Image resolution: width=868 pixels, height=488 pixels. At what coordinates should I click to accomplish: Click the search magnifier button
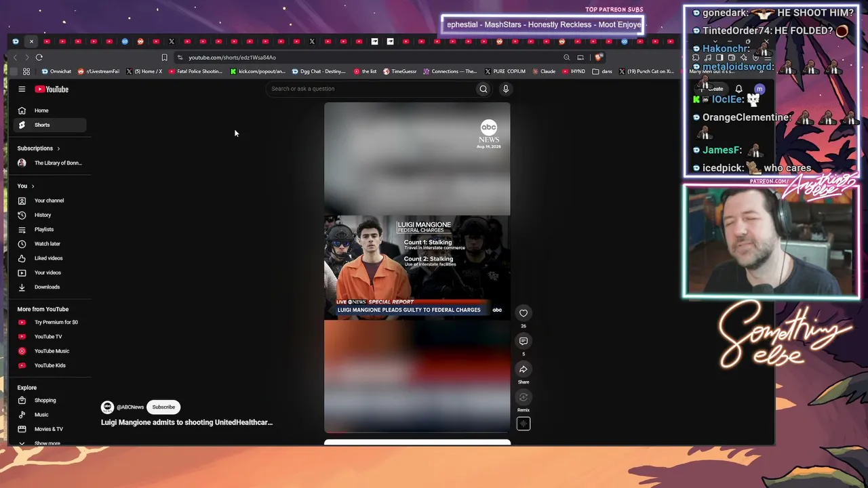[484, 89]
